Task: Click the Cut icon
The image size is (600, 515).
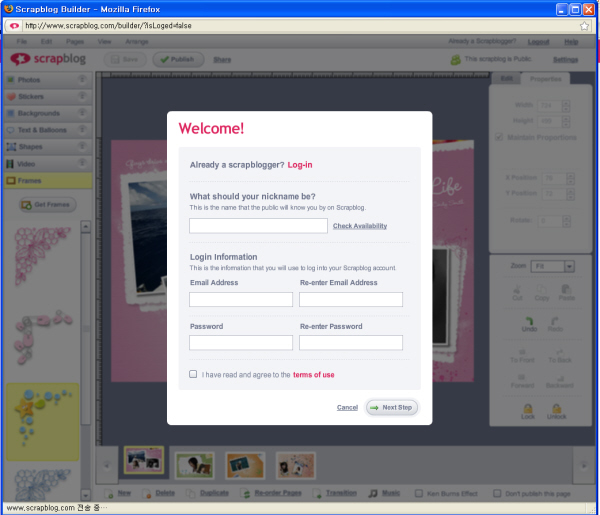Action: 517,293
